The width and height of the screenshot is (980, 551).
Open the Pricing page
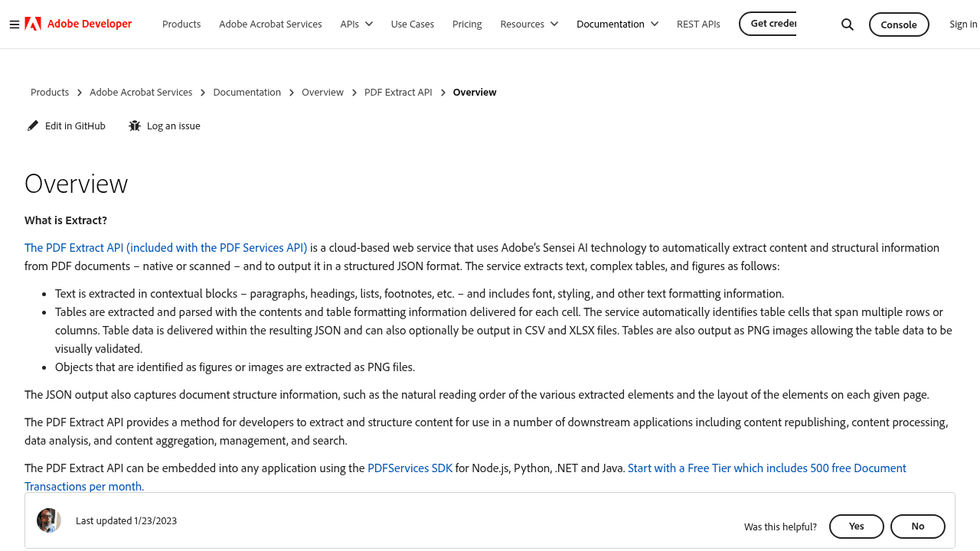467,24
